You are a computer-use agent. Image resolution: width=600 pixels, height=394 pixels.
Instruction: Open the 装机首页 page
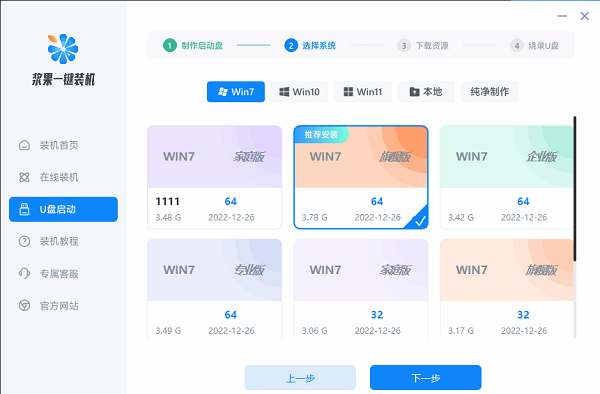pos(64,145)
